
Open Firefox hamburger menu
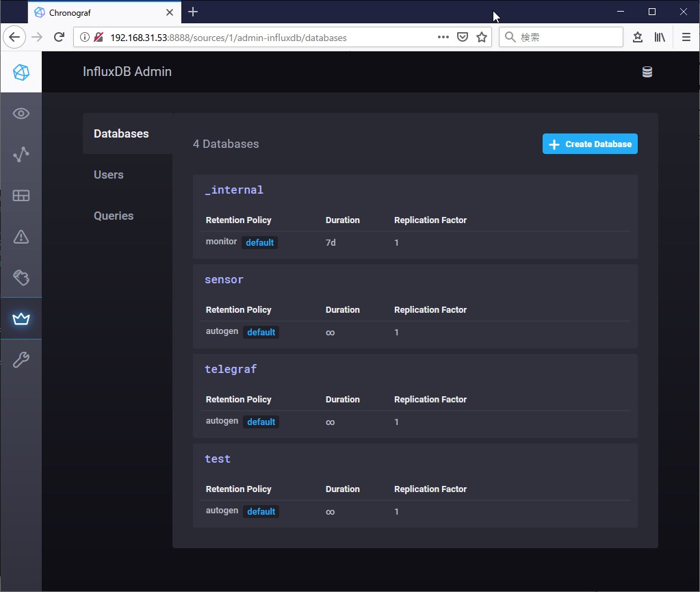(x=686, y=37)
